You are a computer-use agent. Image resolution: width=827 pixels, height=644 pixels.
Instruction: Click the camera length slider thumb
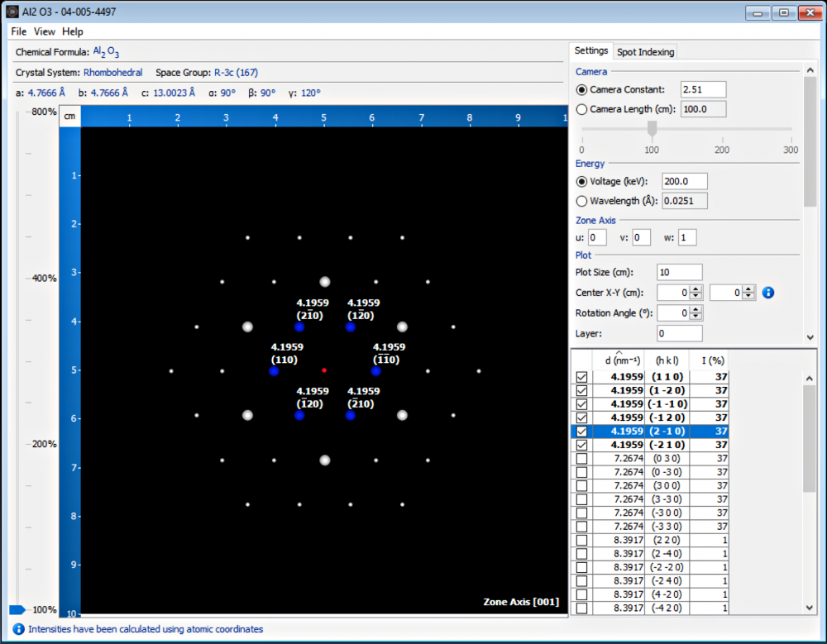pos(652,128)
